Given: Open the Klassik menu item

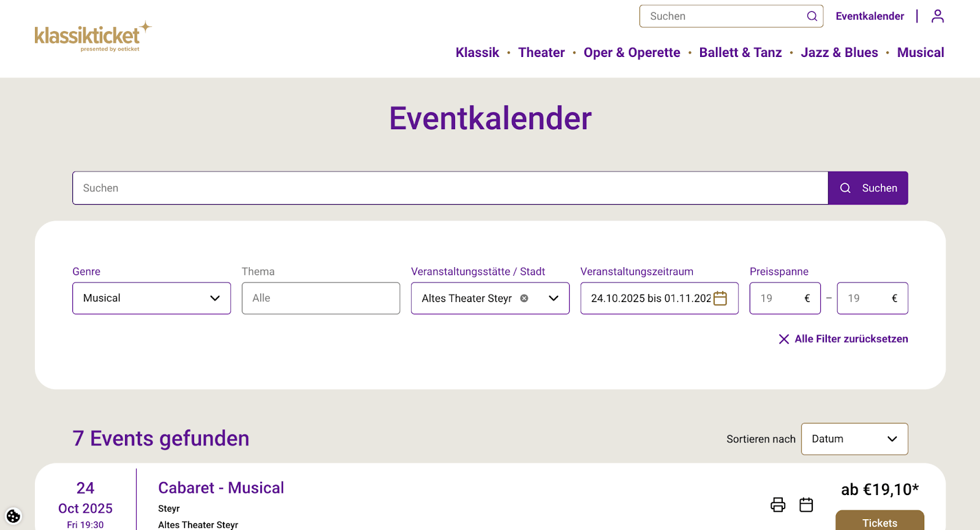Looking at the screenshot, I should click(x=477, y=53).
